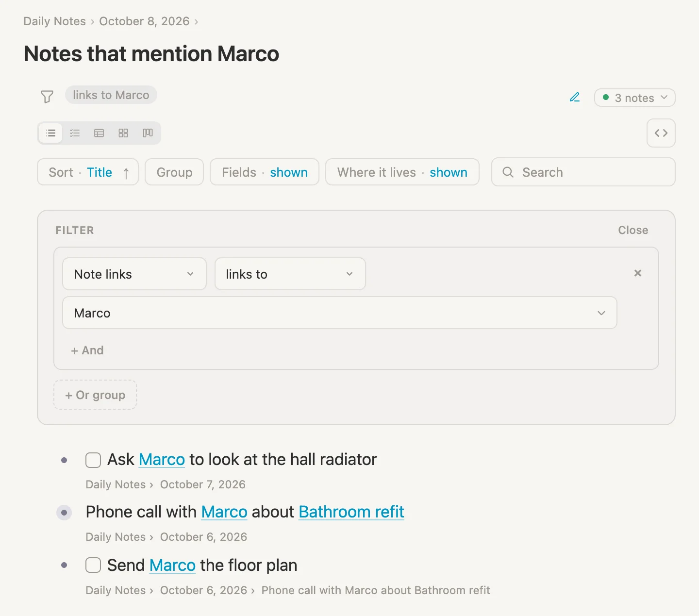Open the embed code angle-brackets button
Image resolution: width=699 pixels, height=616 pixels.
(x=661, y=133)
